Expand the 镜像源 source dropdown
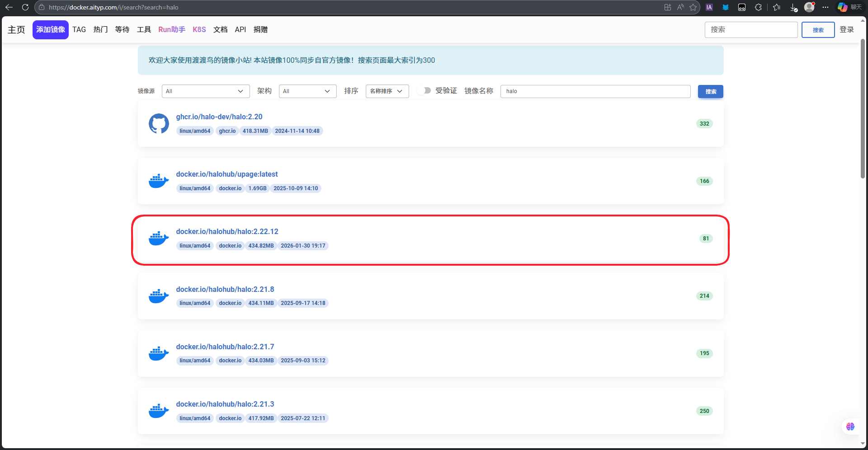Screen dimensions: 868x450 [x=206, y=91]
